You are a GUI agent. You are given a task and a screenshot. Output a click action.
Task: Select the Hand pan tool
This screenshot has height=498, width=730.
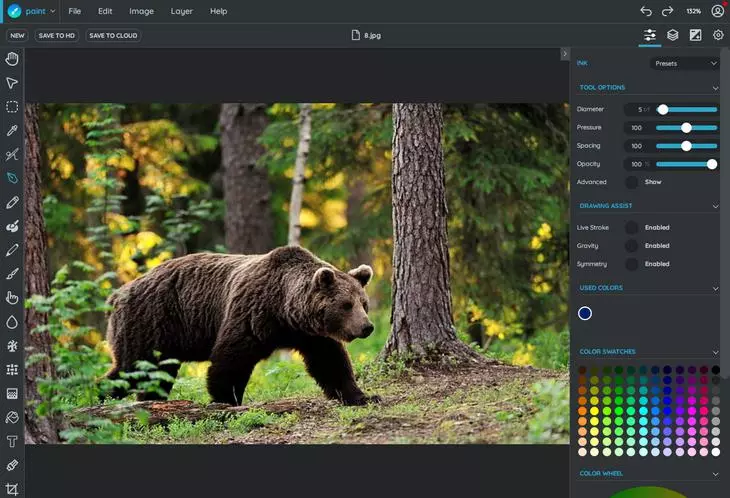(x=12, y=59)
